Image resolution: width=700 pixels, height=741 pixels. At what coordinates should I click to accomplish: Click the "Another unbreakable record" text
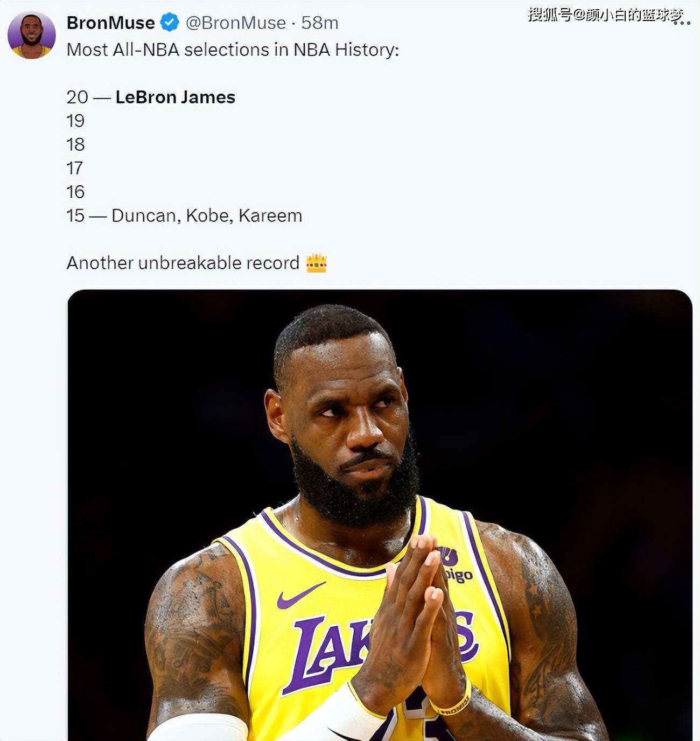183,263
